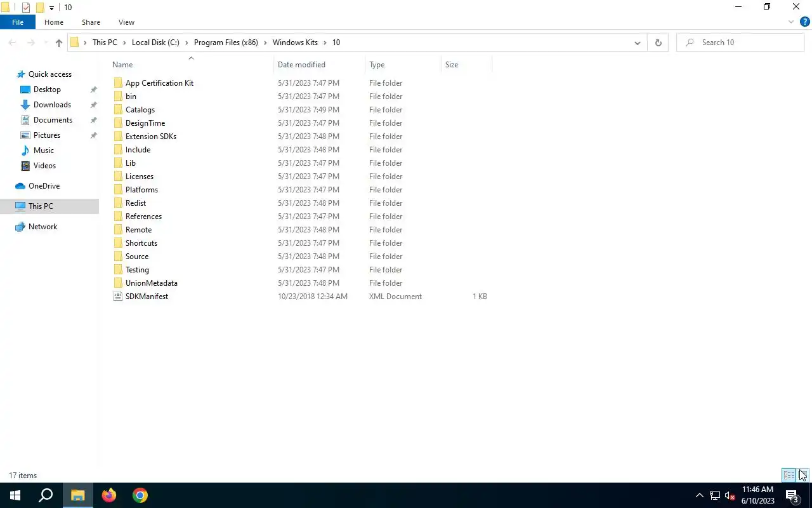The image size is (812, 508).
Task: Open Desktop in Quick access
Action: point(47,90)
